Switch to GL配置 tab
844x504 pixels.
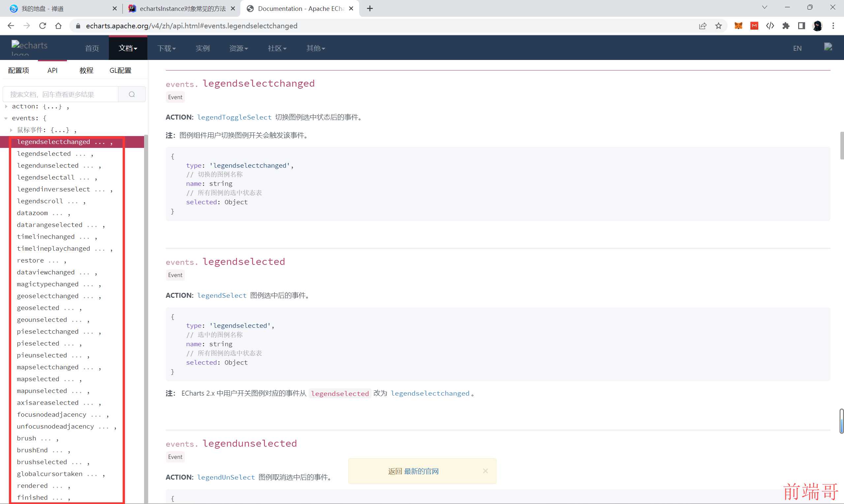pos(120,70)
